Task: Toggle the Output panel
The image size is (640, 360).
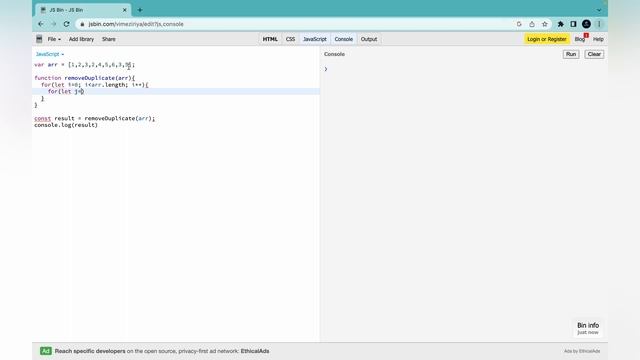Action: click(x=369, y=39)
